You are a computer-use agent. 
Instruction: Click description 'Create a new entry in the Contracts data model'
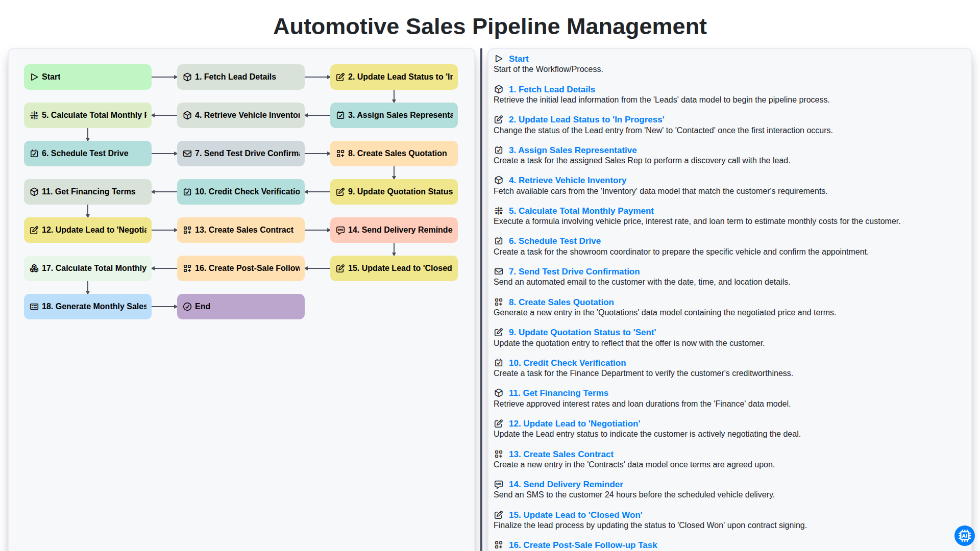(634, 465)
